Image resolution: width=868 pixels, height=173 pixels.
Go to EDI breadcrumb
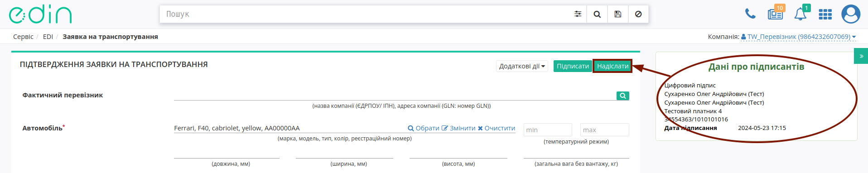[48, 37]
